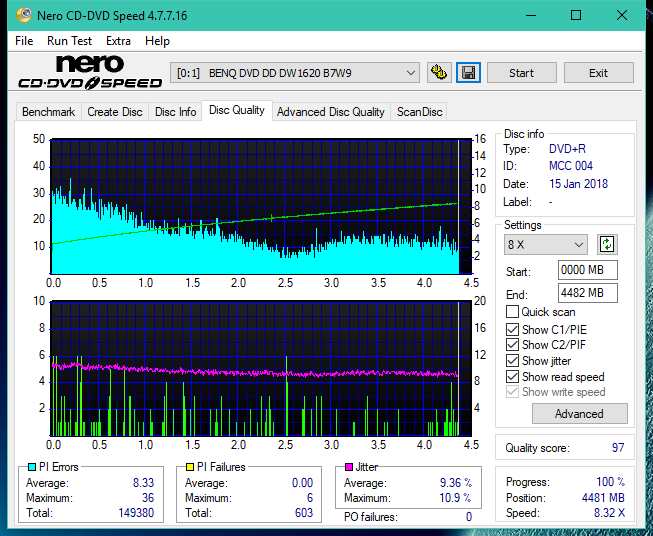The width and height of the screenshot is (653, 536).
Task: Switch to Advanced Disc Quality tab
Action: 331,112
